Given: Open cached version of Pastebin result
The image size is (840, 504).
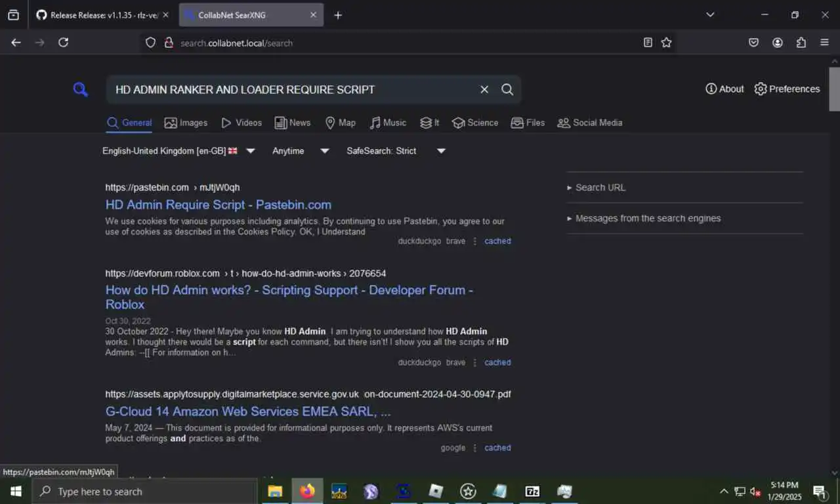Looking at the screenshot, I should [x=497, y=241].
